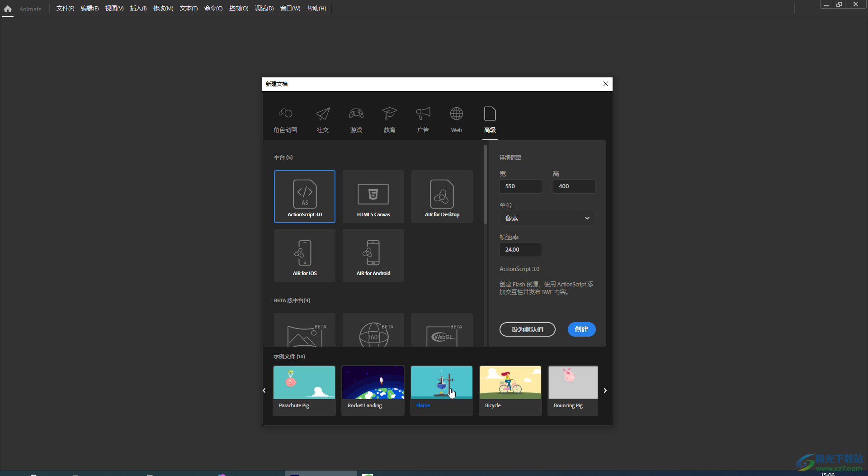
Task: Open the Bicycle sample file
Action: point(510,390)
